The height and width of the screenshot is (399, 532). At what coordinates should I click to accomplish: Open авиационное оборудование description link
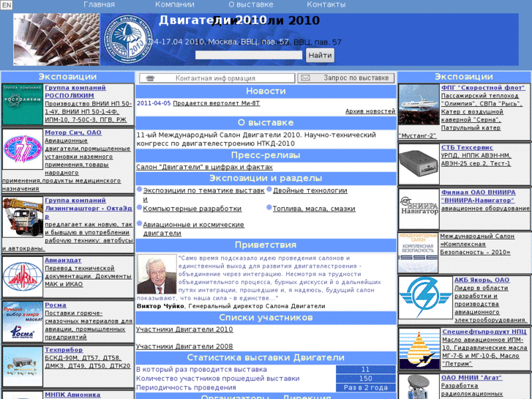tap(485, 209)
